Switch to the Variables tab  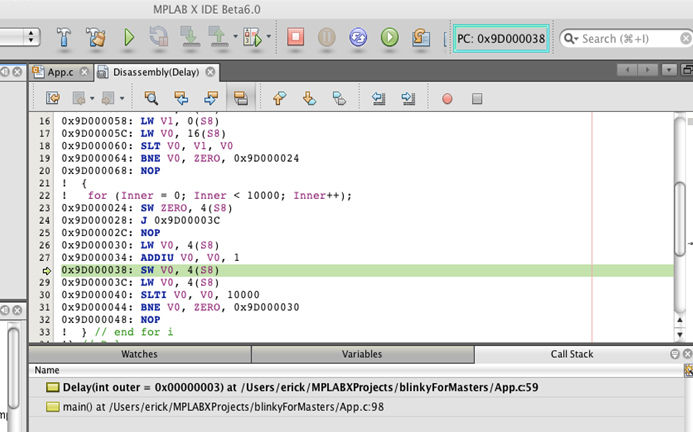(361, 354)
